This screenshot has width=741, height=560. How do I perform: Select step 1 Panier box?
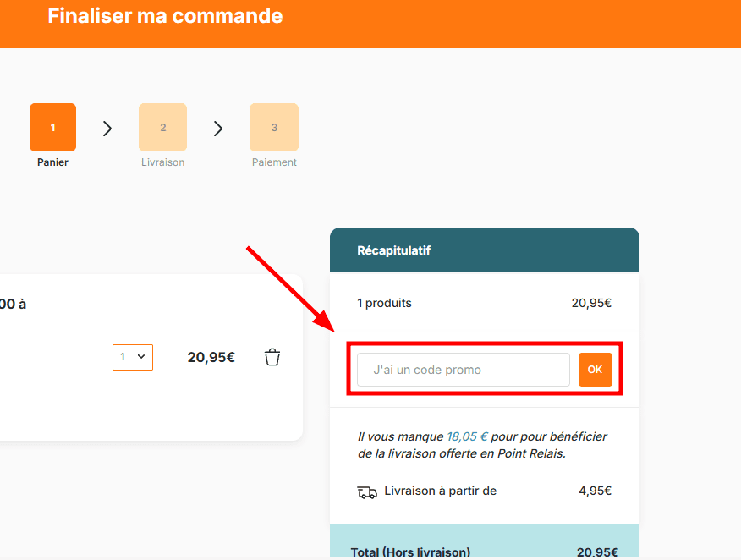[x=52, y=128]
